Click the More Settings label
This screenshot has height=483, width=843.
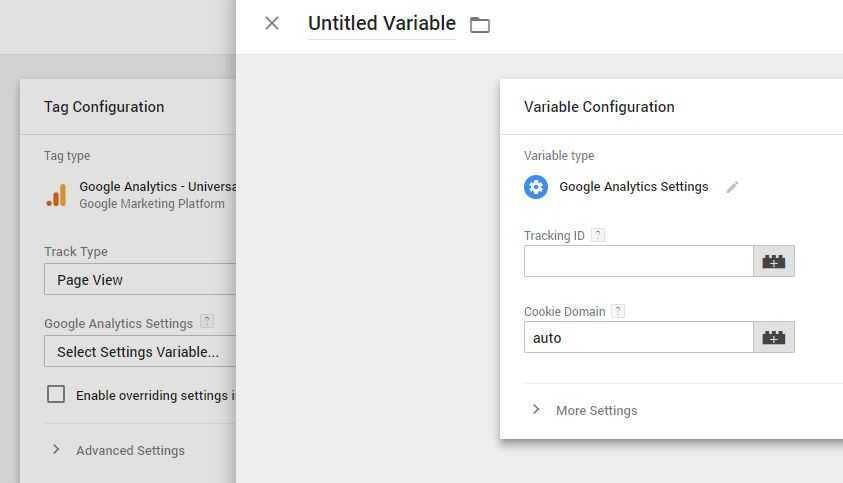pos(597,410)
